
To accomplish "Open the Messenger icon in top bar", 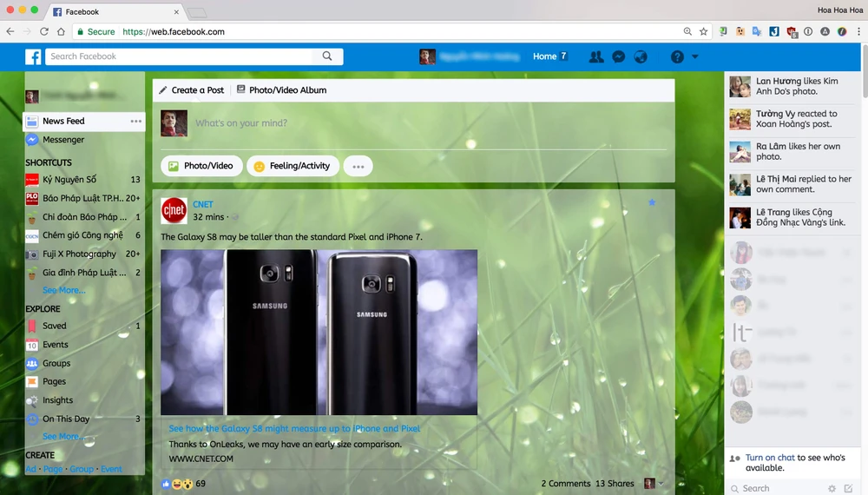I will pyautogui.click(x=619, y=56).
